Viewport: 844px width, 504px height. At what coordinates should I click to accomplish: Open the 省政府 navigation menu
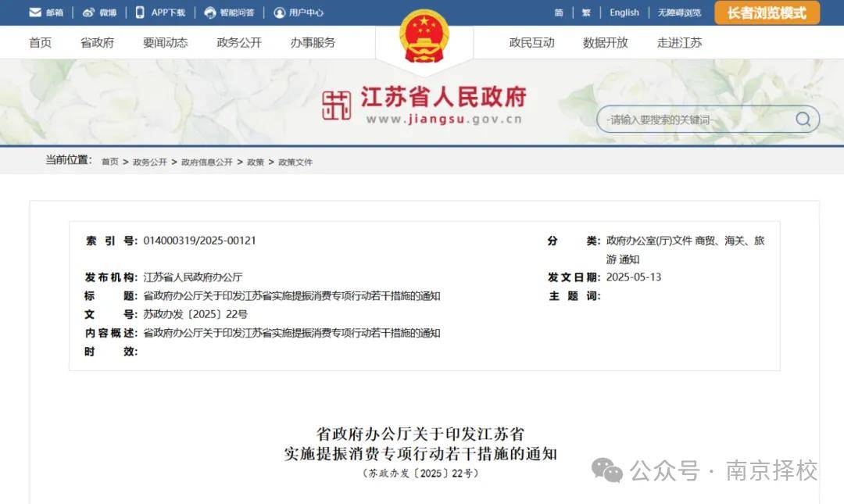click(98, 42)
